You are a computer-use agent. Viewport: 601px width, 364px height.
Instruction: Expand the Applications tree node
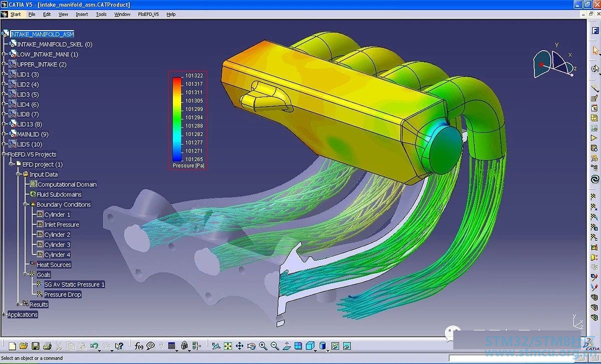point(4,314)
